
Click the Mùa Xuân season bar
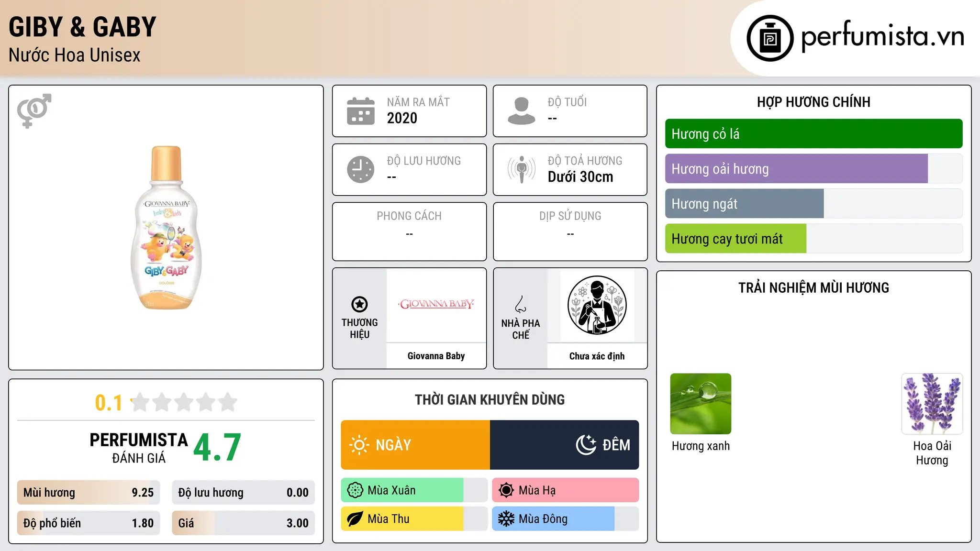[414, 490]
